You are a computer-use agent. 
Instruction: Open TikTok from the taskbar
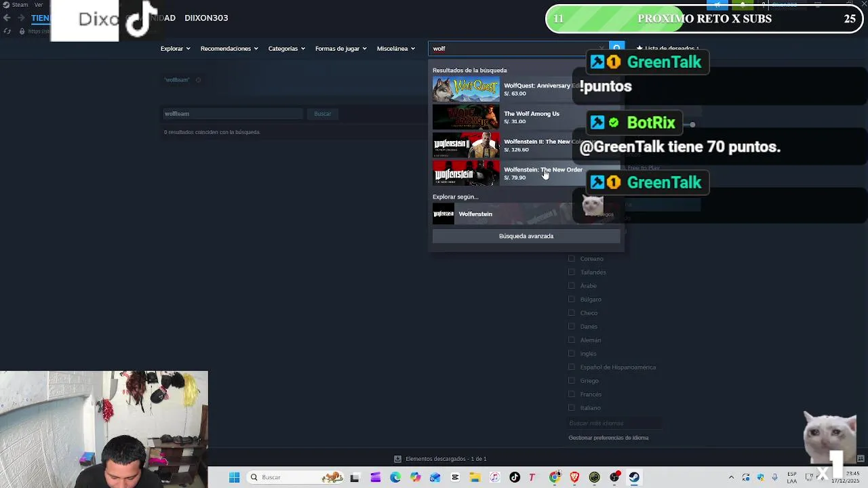[515, 477]
